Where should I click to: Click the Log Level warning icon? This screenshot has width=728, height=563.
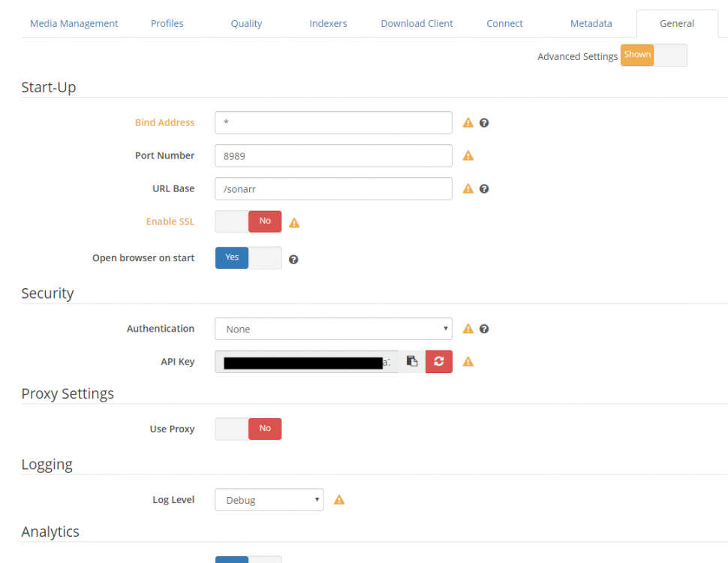tap(339, 500)
